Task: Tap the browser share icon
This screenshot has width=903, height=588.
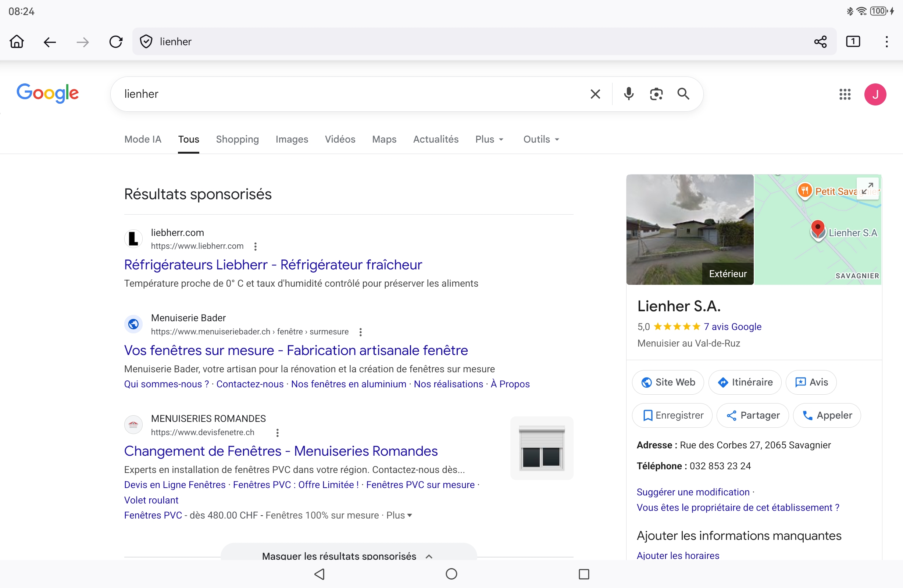Action: [820, 42]
